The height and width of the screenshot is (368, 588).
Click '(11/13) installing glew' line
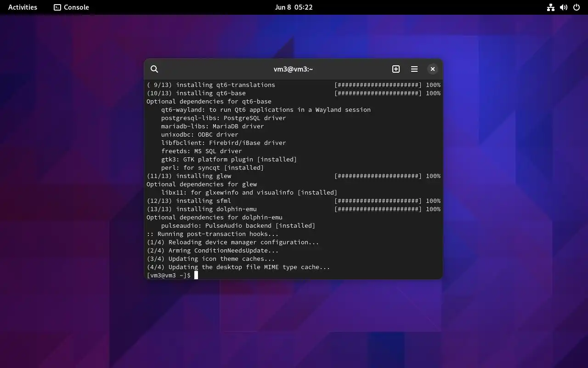click(189, 176)
